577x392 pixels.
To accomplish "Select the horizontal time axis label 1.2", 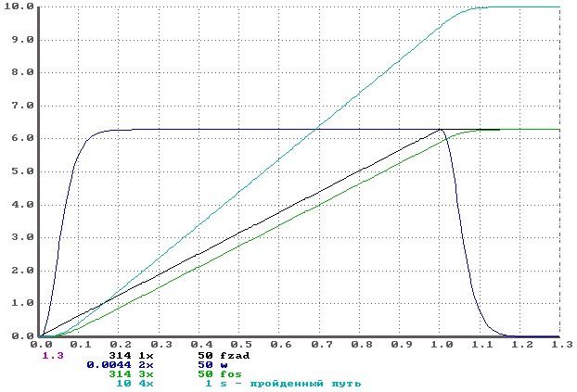I will 522,345.
